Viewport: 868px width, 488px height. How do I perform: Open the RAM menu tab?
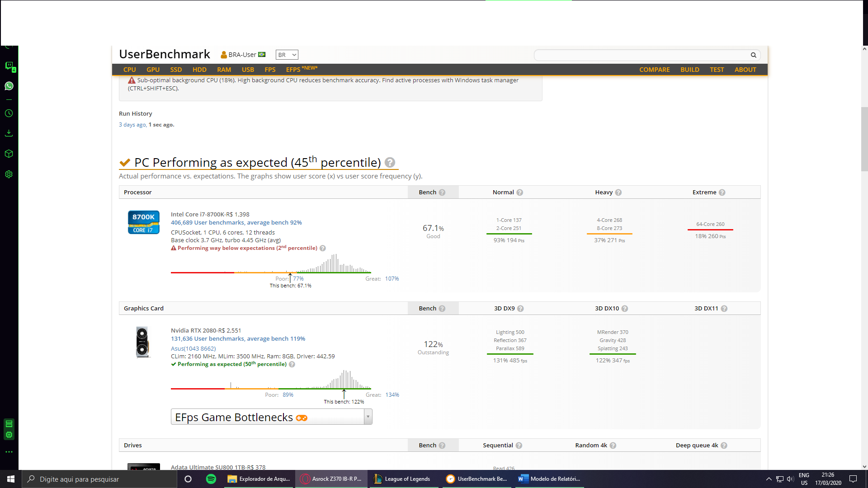tap(224, 70)
